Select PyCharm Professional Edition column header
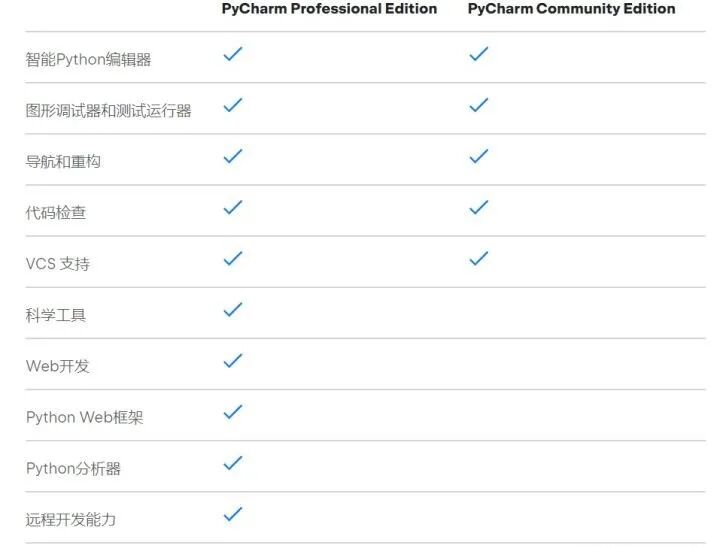The image size is (720, 547). pyautogui.click(x=329, y=9)
